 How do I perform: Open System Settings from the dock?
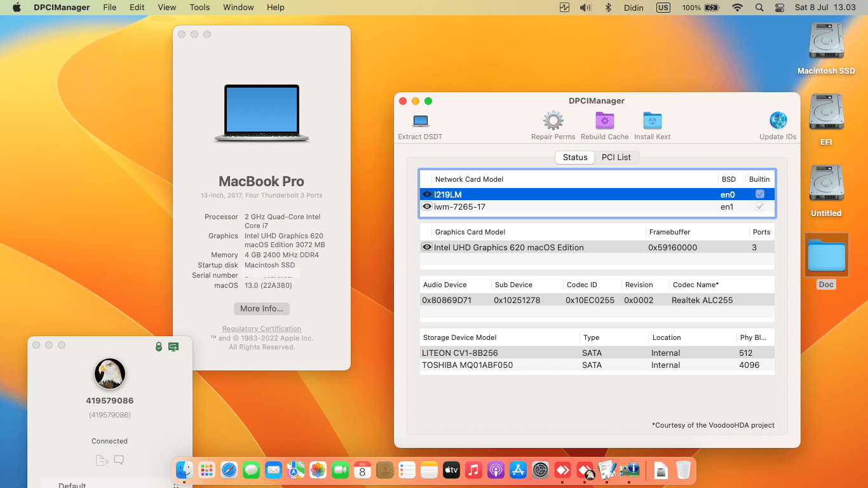540,470
